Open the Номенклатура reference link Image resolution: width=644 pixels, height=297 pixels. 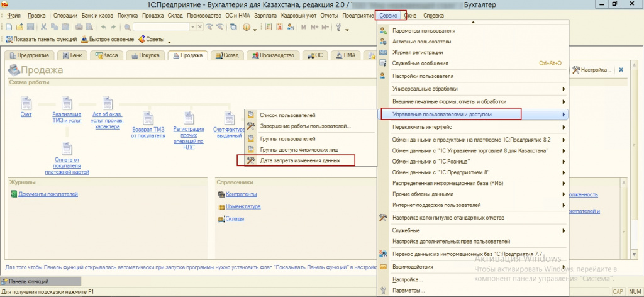click(x=243, y=206)
